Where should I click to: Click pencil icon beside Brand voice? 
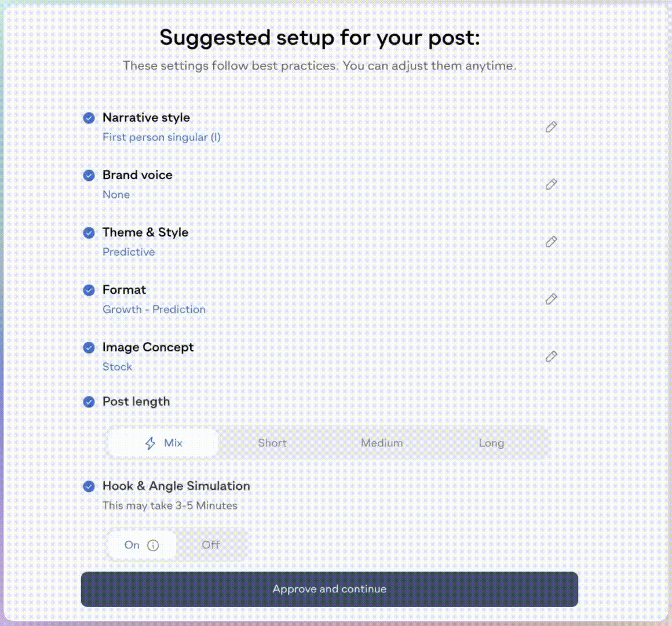point(551,184)
